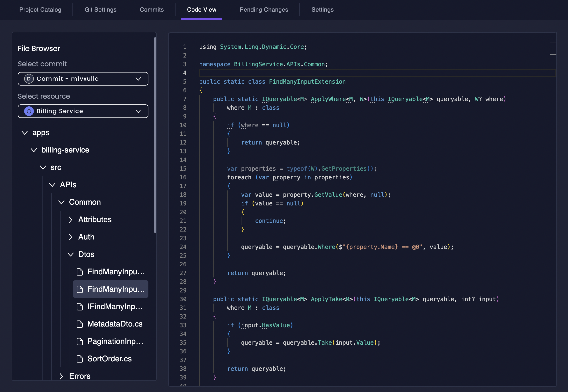
Task: Click the highlighted FindManyInpu… file icon
Action: pyautogui.click(x=80, y=289)
